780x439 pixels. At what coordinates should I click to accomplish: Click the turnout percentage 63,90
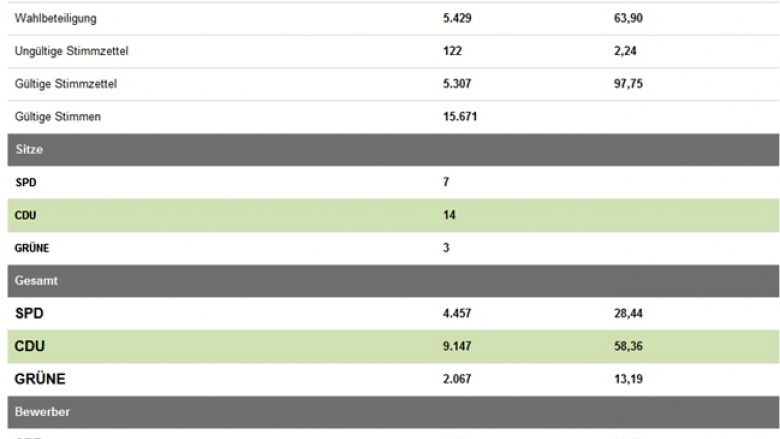click(628, 18)
